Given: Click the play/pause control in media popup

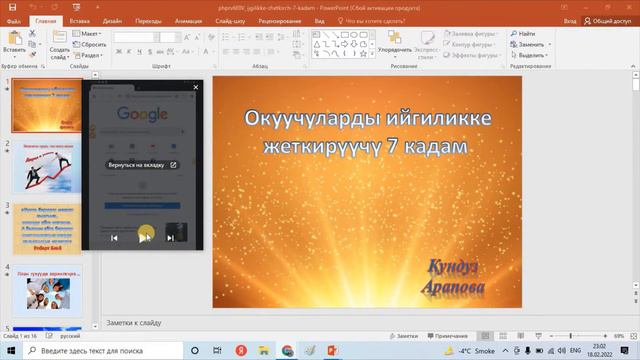Looking at the screenshot, I should click(143, 238).
